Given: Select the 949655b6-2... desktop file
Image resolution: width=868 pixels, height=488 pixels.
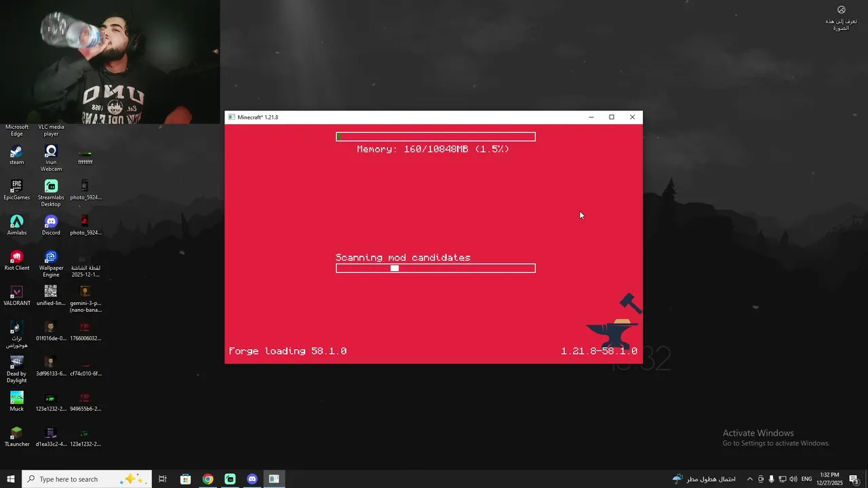Looking at the screenshot, I should [85, 402].
